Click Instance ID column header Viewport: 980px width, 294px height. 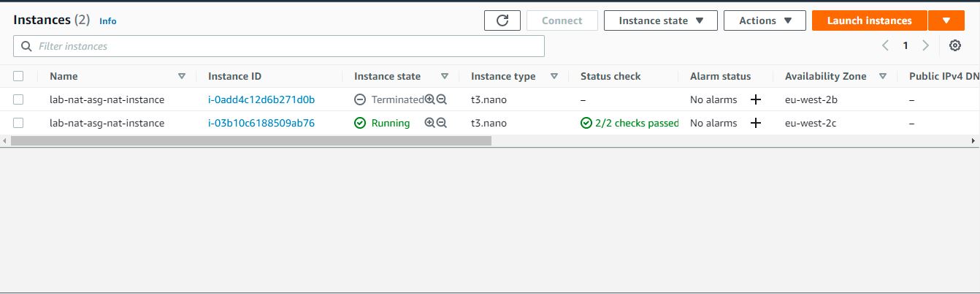[234, 76]
